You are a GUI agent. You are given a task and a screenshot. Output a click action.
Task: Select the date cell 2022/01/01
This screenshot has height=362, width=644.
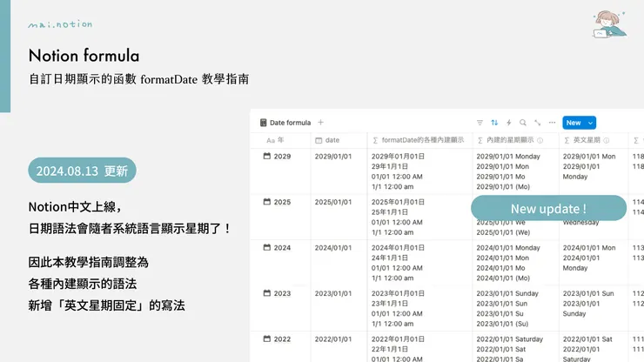pos(333,339)
